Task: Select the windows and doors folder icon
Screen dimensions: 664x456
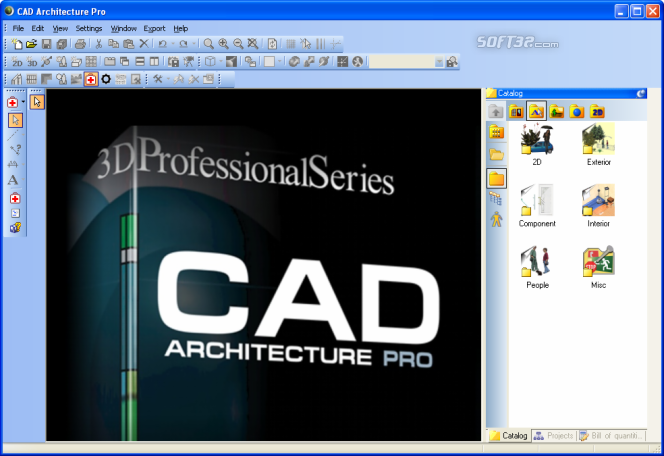Action: (516, 112)
